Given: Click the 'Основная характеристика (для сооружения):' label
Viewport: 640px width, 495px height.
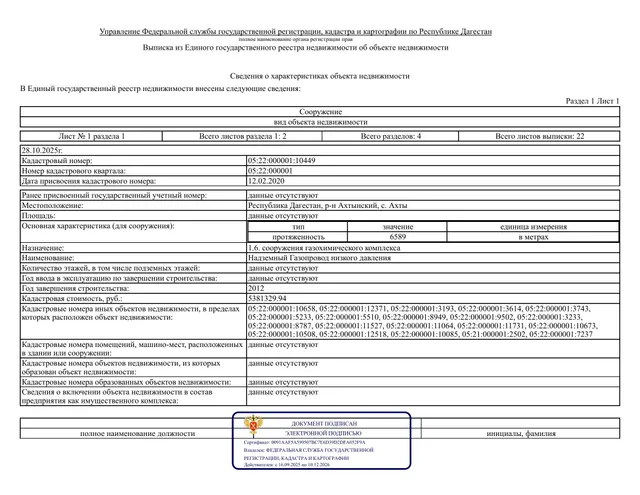Looking at the screenshot, I should coord(98,226).
